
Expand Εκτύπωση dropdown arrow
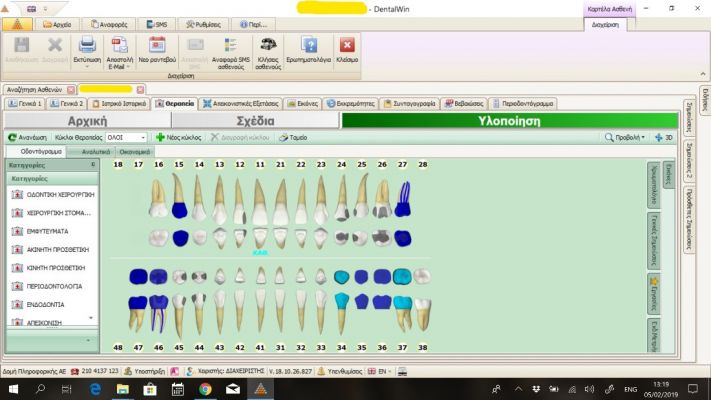tap(87, 67)
